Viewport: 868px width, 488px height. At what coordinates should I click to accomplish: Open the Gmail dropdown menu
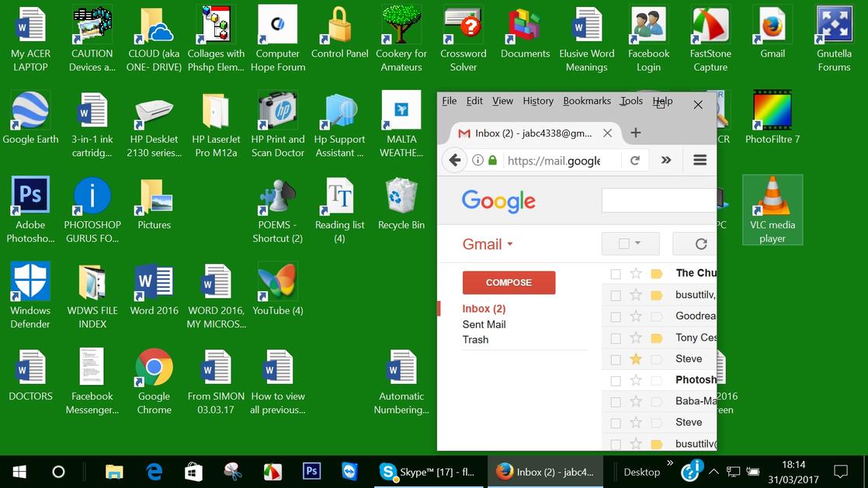pyautogui.click(x=488, y=244)
